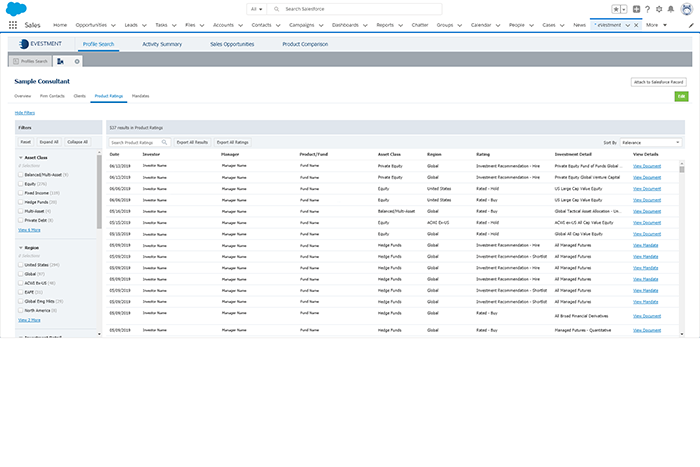Open the setup gear icon

(x=658, y=8)
